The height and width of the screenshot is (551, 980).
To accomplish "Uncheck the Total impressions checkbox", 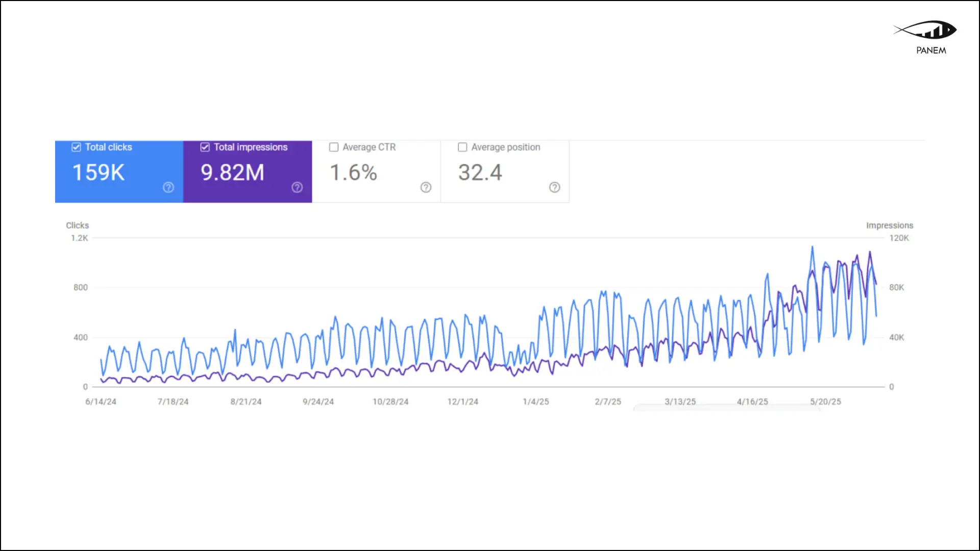I will coord(205,147).
